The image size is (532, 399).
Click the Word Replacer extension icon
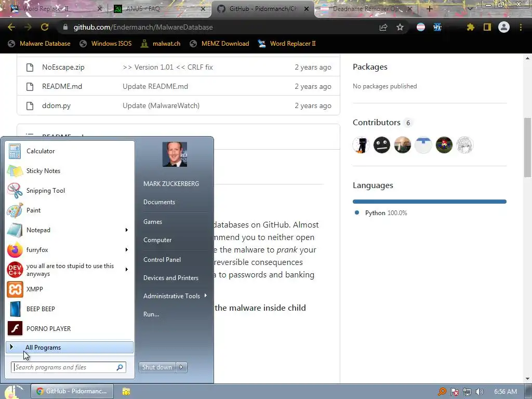coord(437,27)
